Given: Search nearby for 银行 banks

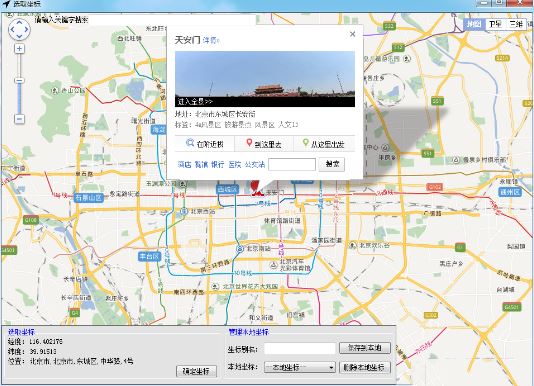Looking at the screenshot, I should (x=218, y=165).
